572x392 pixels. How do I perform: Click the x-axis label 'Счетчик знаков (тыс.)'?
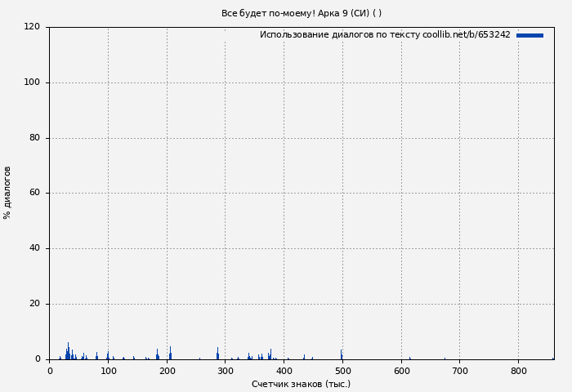pos(301,384)
